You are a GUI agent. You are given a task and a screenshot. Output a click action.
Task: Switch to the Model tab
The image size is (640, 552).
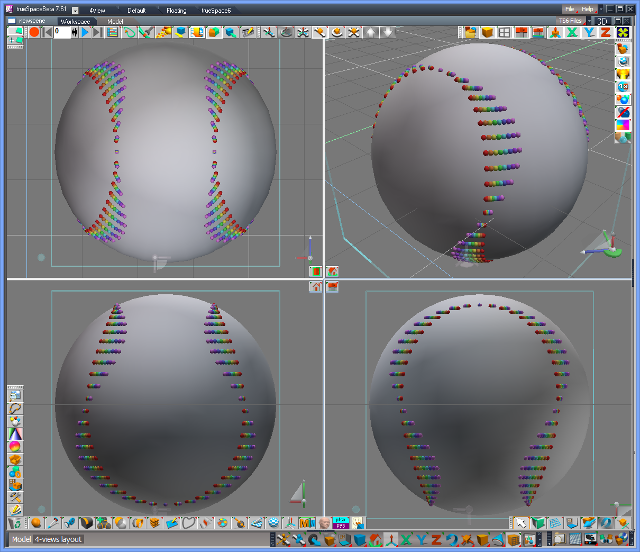click(x=116, y=20)
